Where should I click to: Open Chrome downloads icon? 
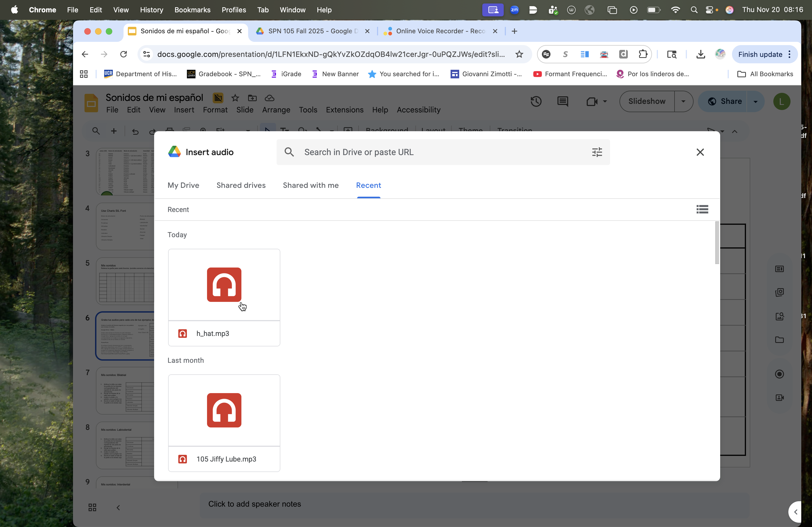pos(701,54)
